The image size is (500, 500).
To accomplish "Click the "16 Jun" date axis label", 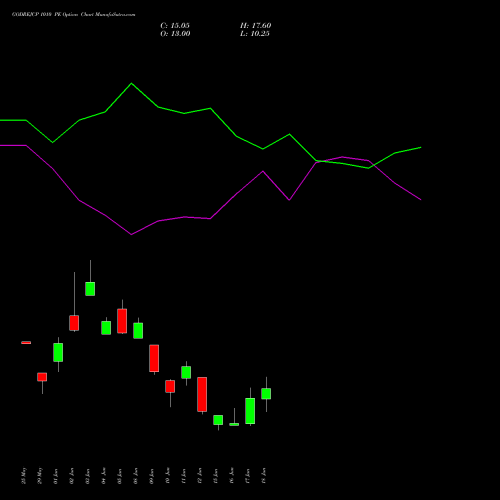I will tap(232, 476).
